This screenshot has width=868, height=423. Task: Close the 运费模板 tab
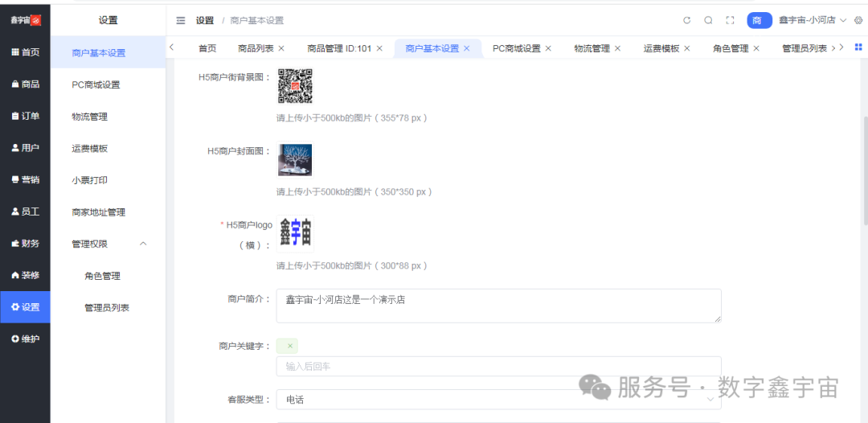pyautogui.click(x=687, y=48)
